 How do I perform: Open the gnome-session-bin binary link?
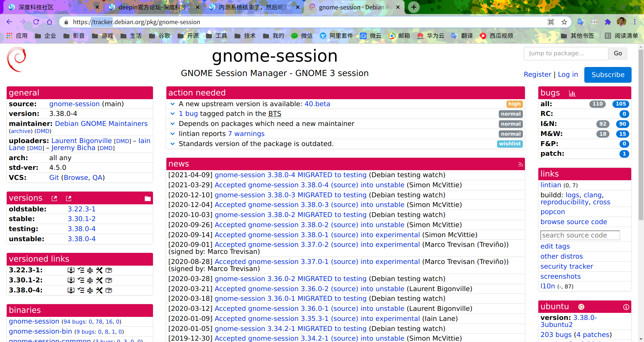click(41, 331)
